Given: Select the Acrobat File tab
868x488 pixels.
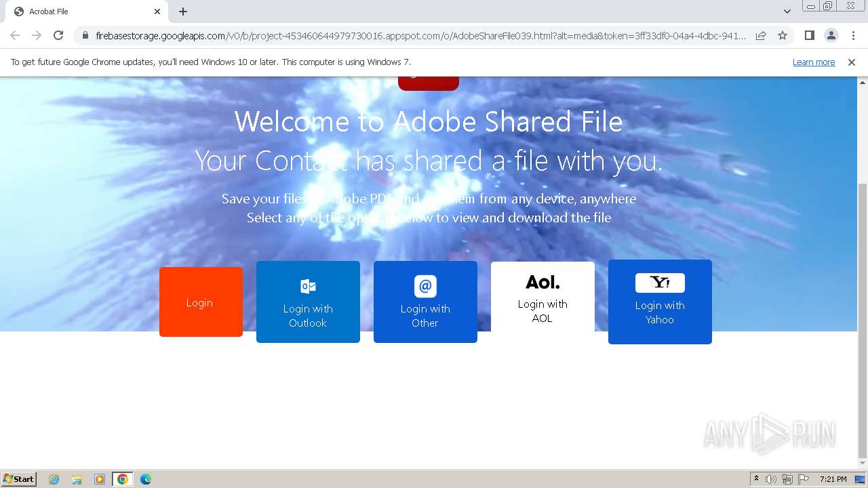Looking at the screenshot, I should pyautogui.click(x=87, y=12).
